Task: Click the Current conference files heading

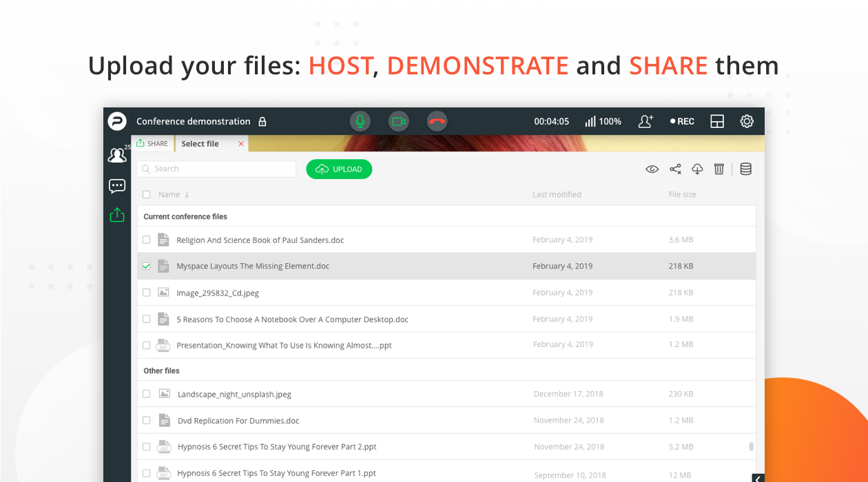Action: click(185, 216)
